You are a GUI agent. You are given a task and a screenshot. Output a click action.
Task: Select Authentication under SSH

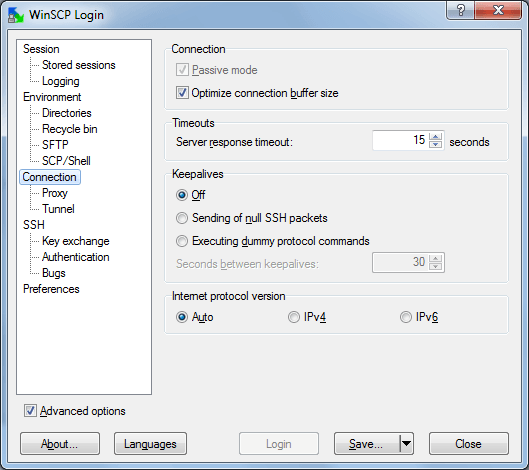76,257
